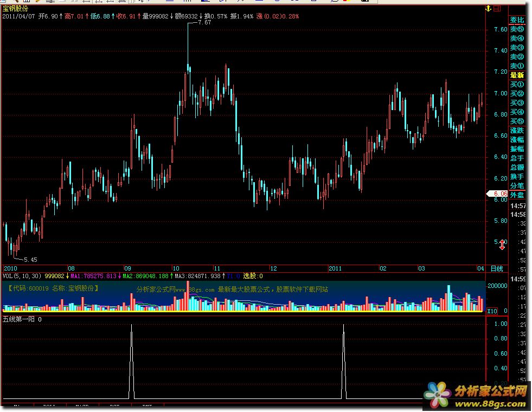
Task: Click the 2011 year marker on time axis
Action: [x=335, y=268]
